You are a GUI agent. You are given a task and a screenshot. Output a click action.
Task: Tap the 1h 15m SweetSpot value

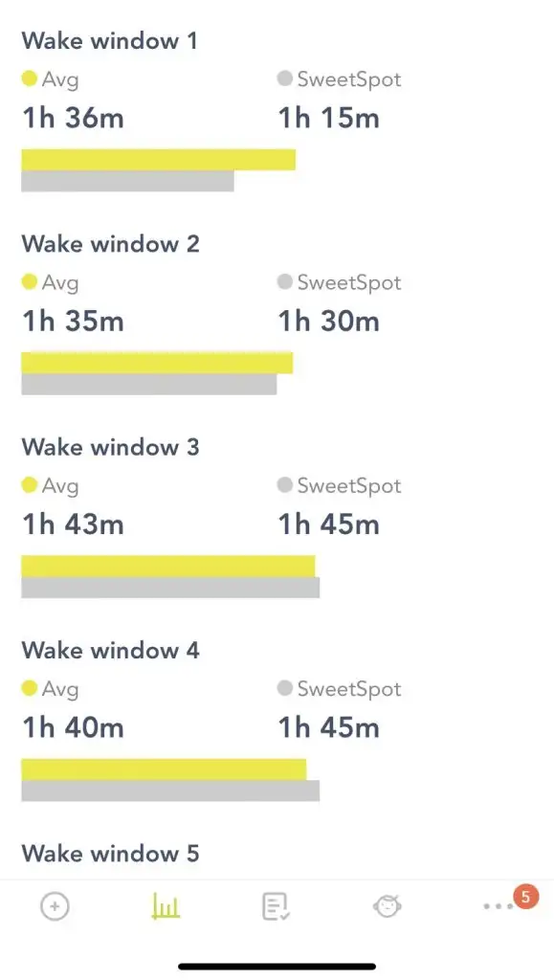tap(328, 118)
